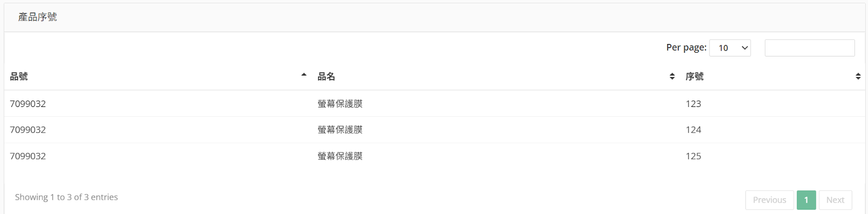Go to the Previous page
This screenshot has height=214, width=868.
(769, 200)
